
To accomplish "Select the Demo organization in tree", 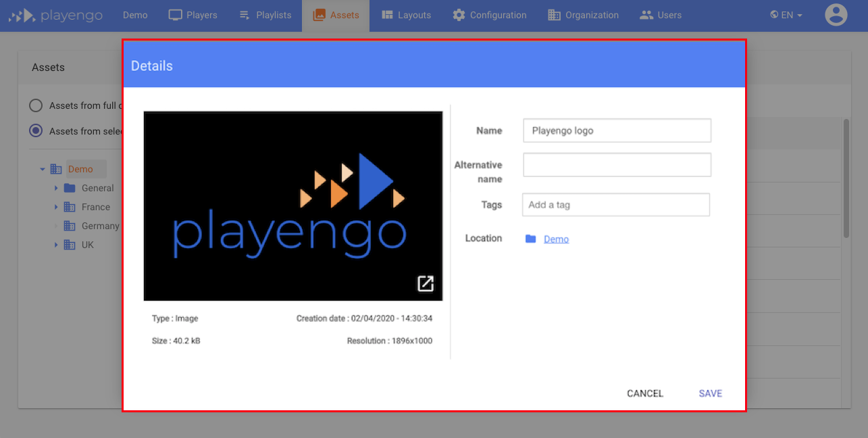I will tap(80, 169).
